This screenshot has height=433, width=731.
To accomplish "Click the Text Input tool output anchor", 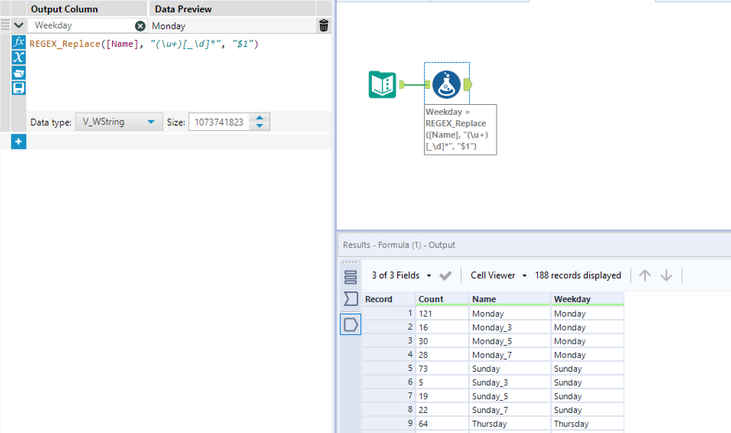I will pos(402,84).
